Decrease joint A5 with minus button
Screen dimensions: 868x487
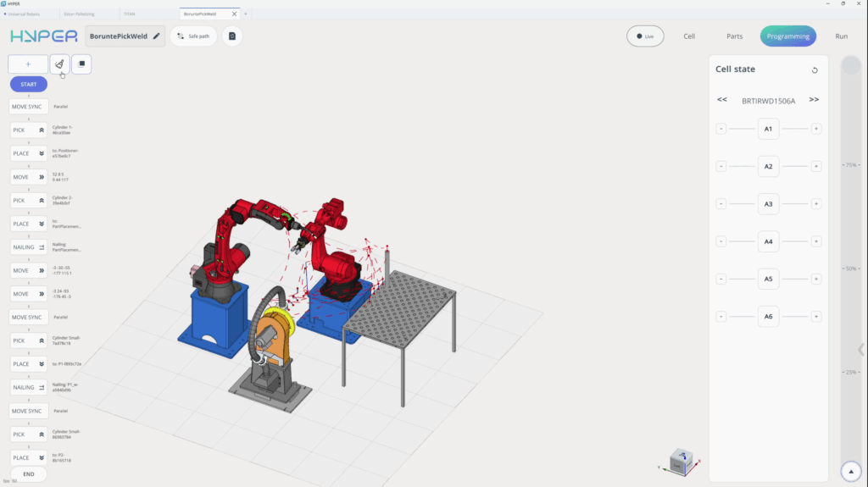721,279
